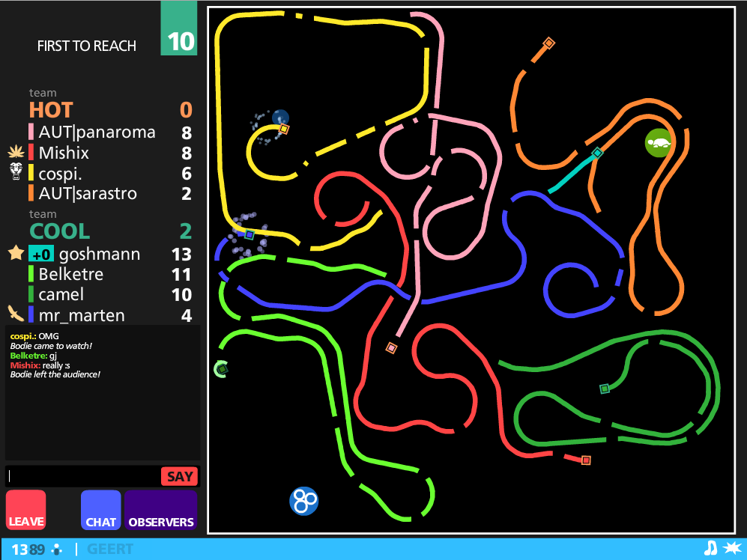
Task: Click the FIRST TO REACH label
Action: pyautogui.click(x=87, y=46)
